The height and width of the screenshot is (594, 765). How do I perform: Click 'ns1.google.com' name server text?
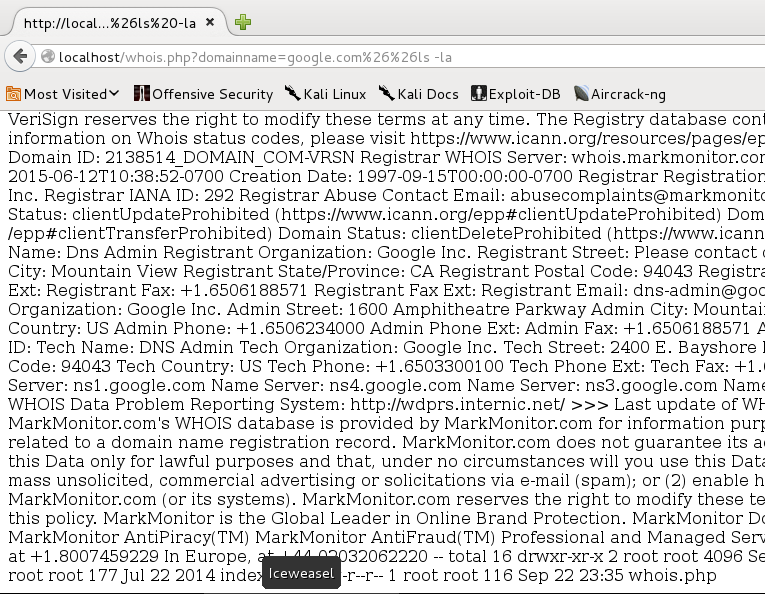click(139, 386)
